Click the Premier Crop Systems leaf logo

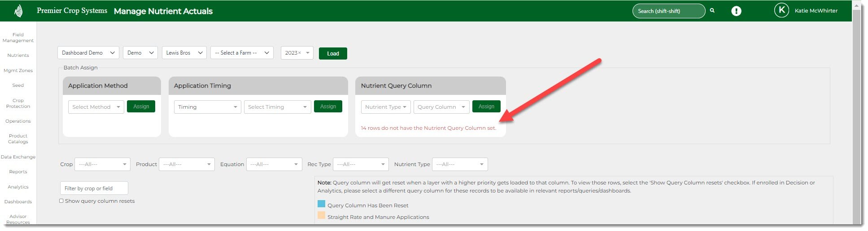point(18,11)
